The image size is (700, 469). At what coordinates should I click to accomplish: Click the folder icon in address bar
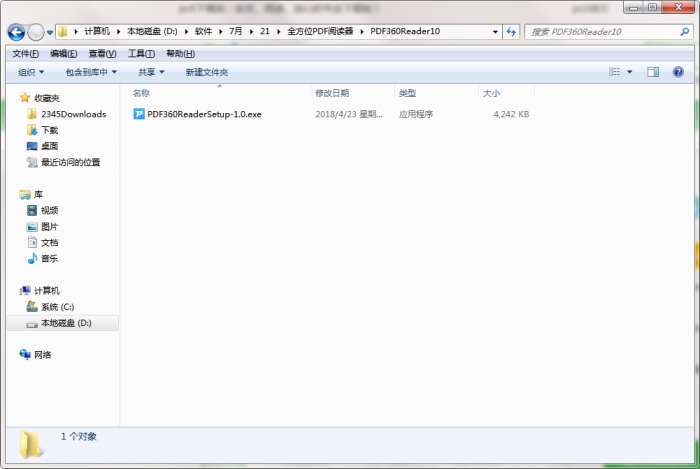(63, 31)
